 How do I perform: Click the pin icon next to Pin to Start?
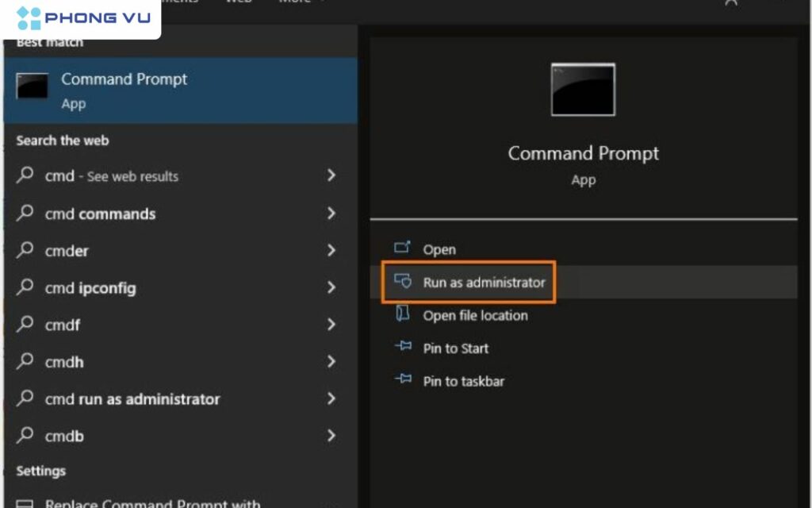coord(403,348)
